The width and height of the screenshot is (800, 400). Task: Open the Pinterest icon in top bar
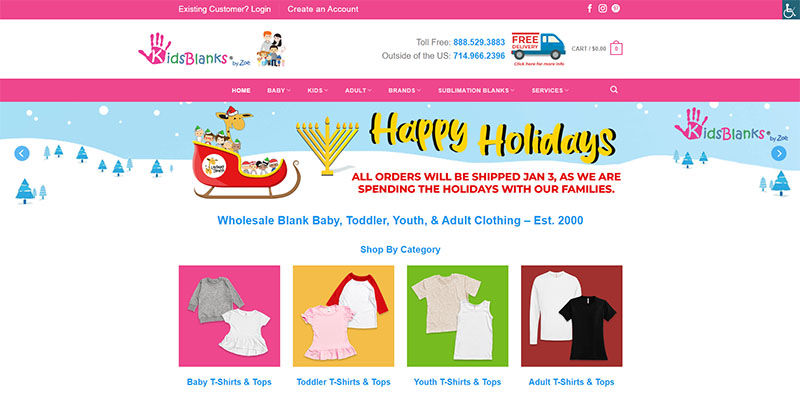[616, 9]
